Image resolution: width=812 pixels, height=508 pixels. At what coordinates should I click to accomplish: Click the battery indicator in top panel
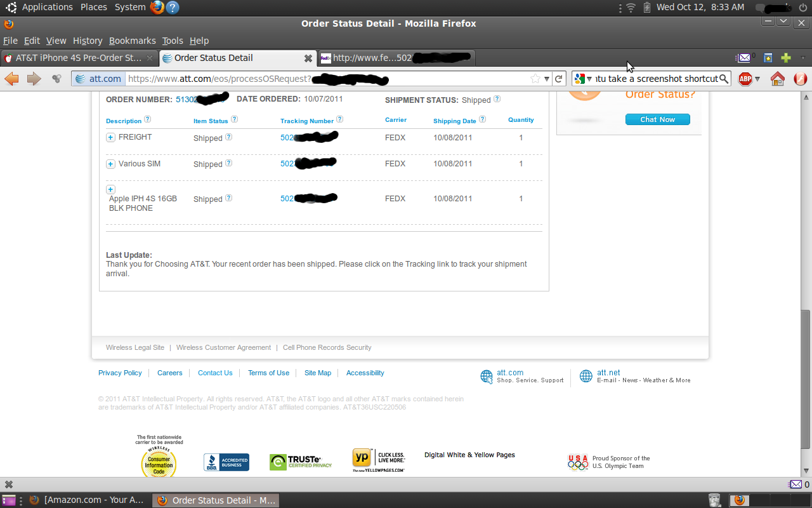pyautogui.click(x=647, y=7)
